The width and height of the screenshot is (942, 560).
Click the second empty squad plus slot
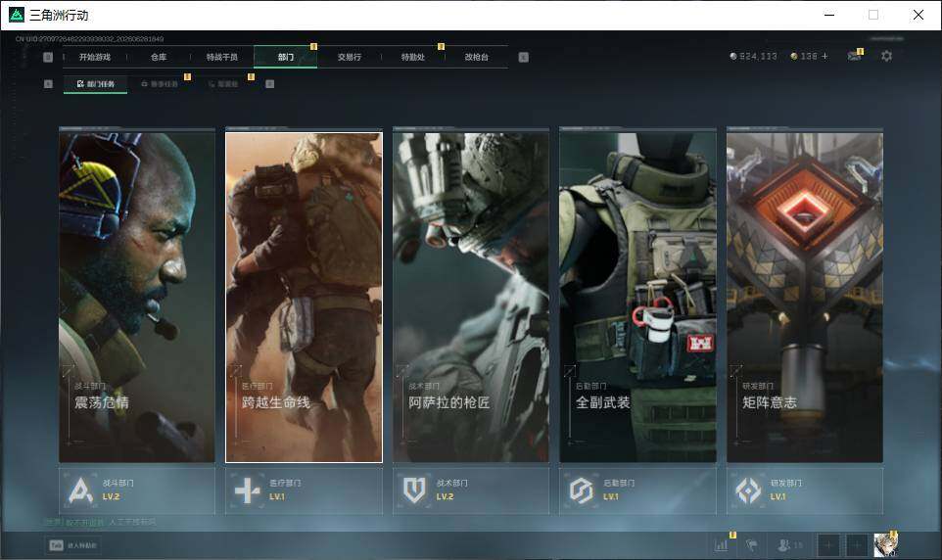(857, 545)
